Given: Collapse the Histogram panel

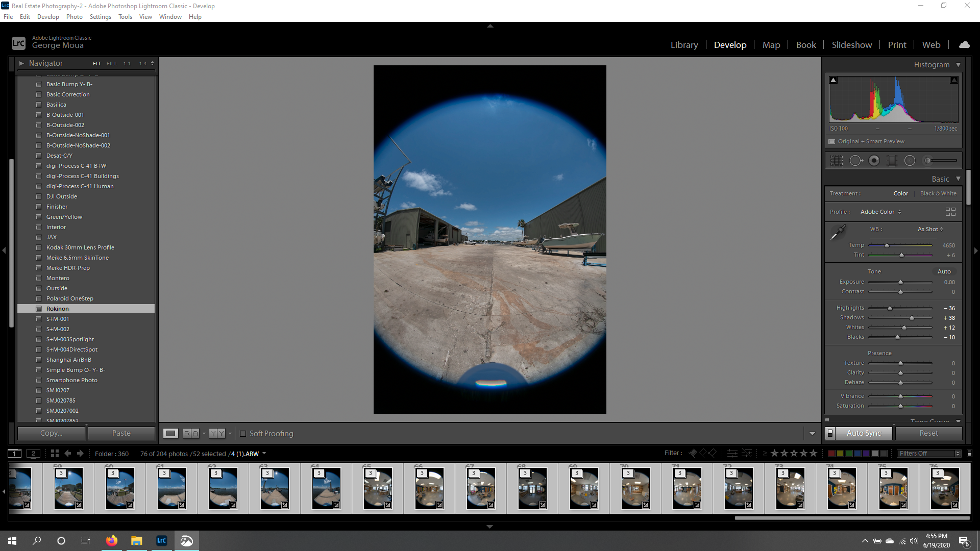Looking at the screenshot, I should coord(958,65).
